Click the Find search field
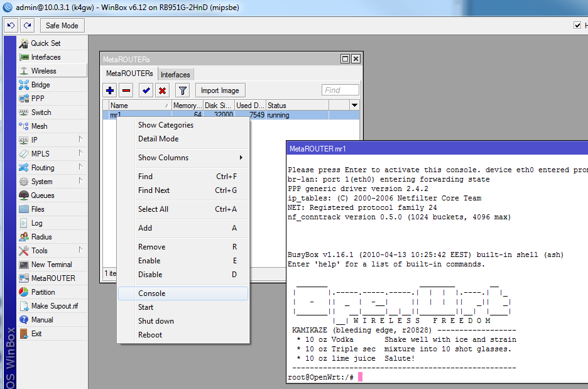Image resolution: width=588 pixels, height=389 pixels. [340, 90]
